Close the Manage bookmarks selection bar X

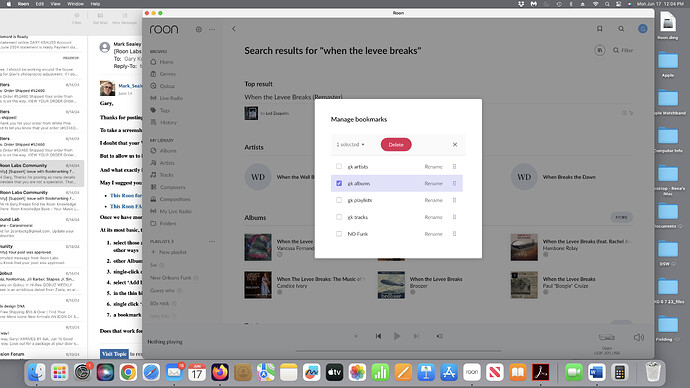tap(455, 145)
